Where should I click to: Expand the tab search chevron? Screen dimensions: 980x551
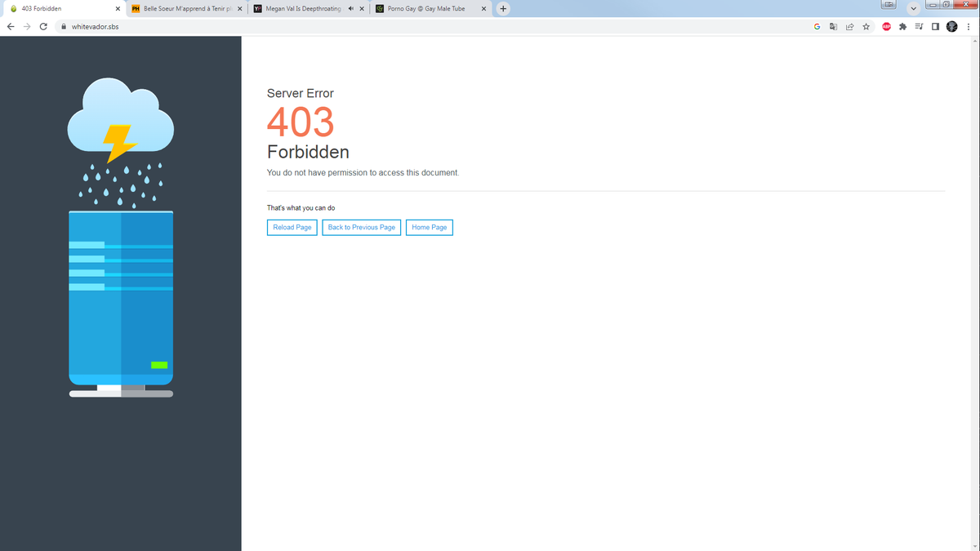[x=914, y=9]
